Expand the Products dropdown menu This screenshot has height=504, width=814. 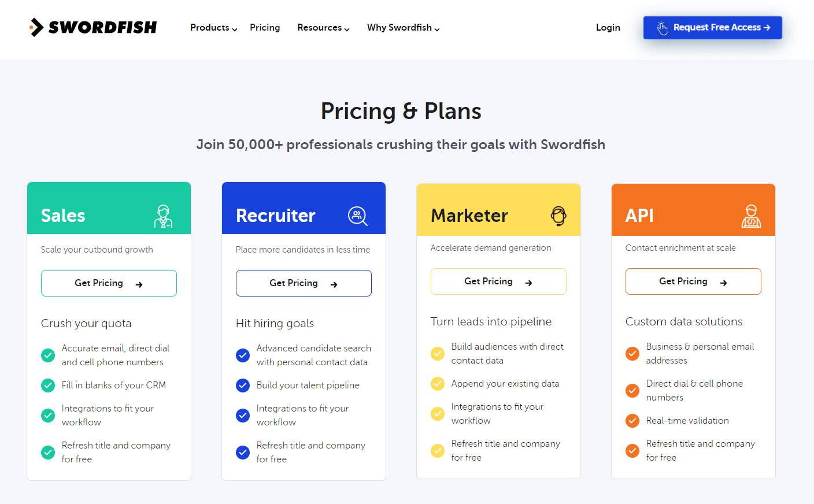coord(213,28)
